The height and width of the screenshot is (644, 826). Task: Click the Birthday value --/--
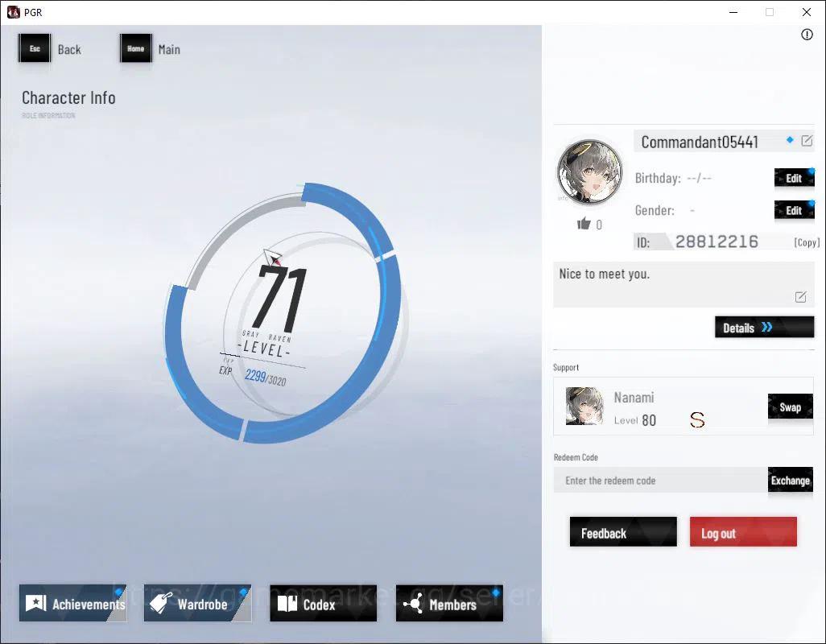699,178
